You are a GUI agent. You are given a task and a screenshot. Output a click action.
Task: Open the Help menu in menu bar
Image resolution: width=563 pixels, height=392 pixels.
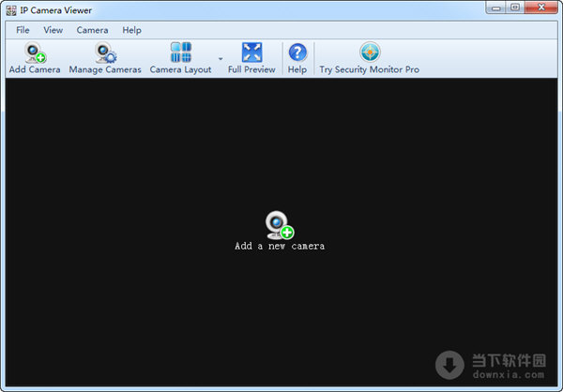(131, 30)
